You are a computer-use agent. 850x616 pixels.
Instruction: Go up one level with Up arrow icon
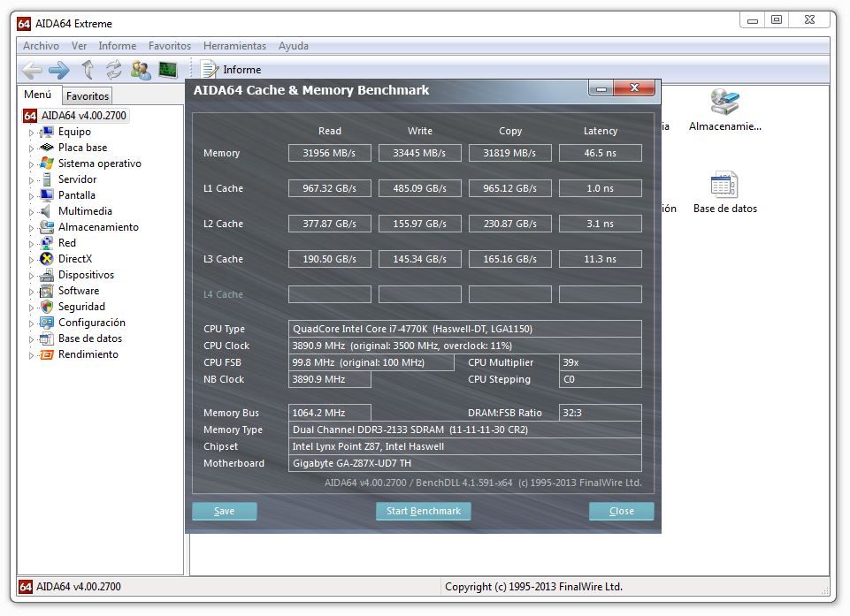[88, 70]
